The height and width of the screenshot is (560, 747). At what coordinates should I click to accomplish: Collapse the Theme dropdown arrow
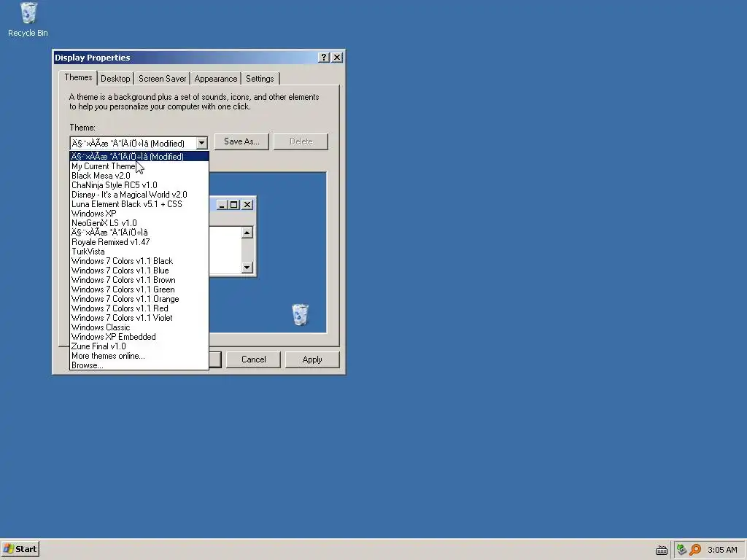pos(201,143)
